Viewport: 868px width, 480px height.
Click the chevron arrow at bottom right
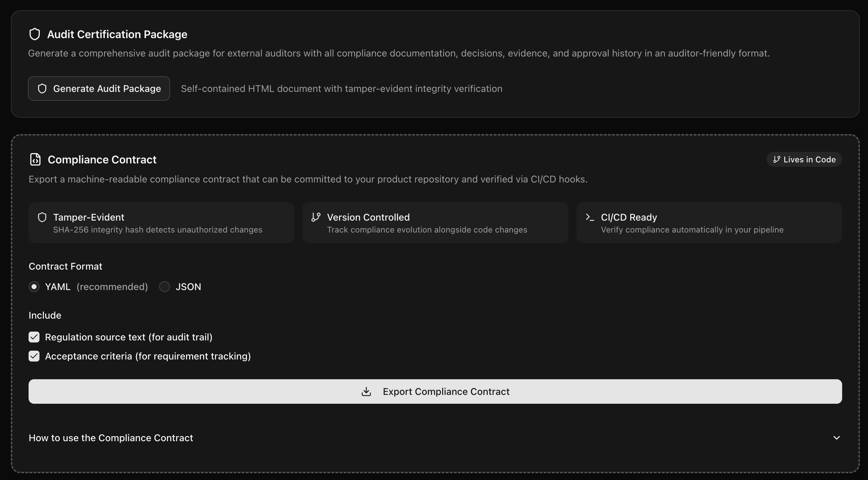837,438
